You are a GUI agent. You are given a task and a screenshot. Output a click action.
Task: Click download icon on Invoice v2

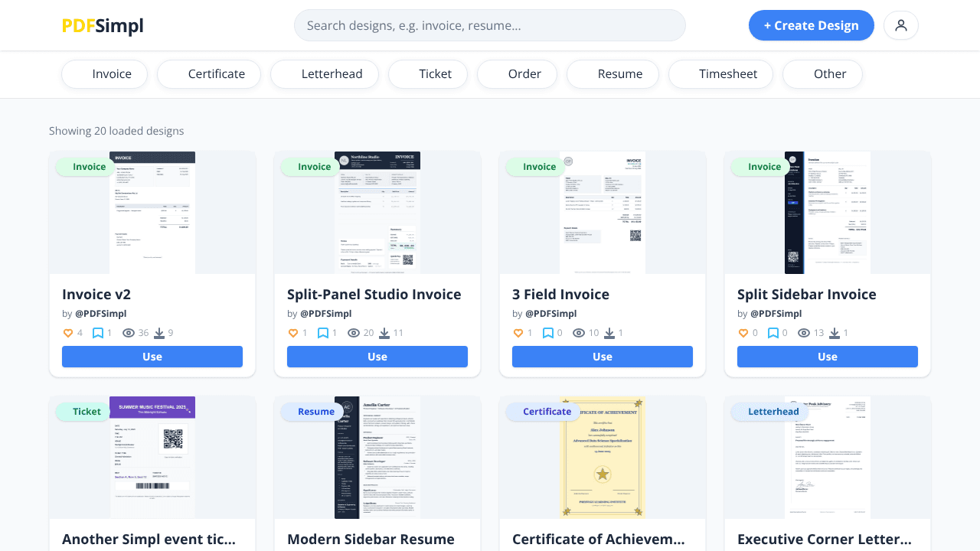click(x=159, y=333)
